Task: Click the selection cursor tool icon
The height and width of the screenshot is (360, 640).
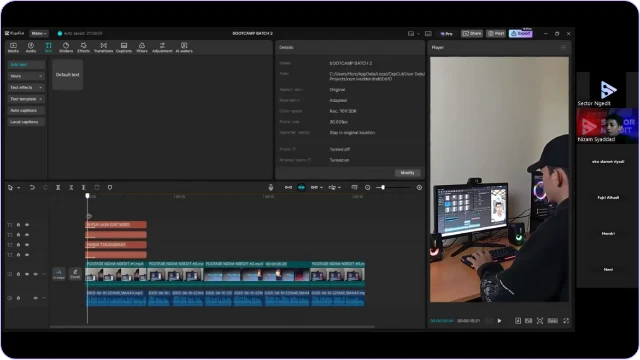Action: (x=11, y=187)
